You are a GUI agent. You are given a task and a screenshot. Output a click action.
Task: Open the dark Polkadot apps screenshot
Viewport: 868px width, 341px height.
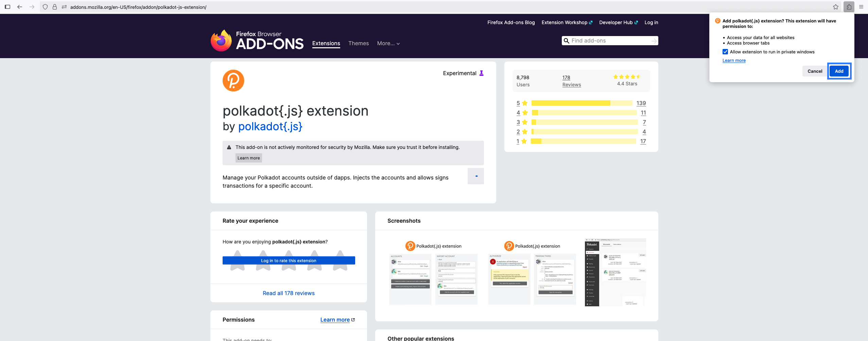[615, 272]
